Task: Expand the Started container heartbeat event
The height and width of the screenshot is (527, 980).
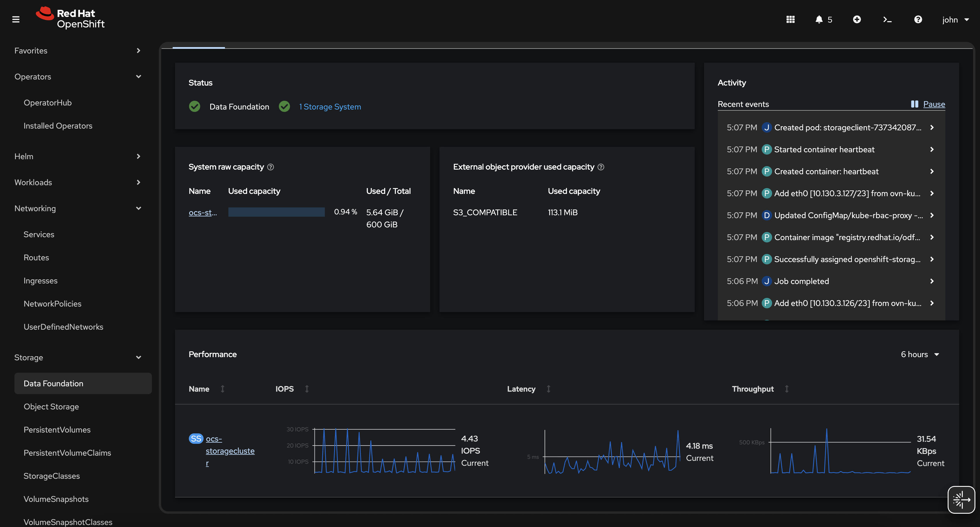Action: [x=932, y=149]
